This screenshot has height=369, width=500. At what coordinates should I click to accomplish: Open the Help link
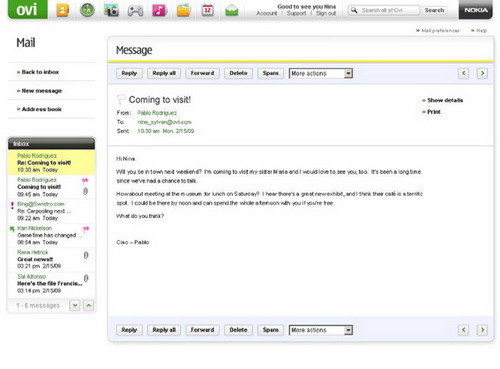coord(479,30)
